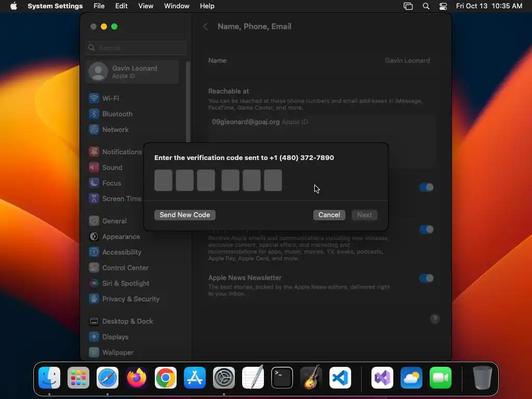Launch Visual Studio Code from Dock
This screenshot has width=532, height=399.
point(340,378)
